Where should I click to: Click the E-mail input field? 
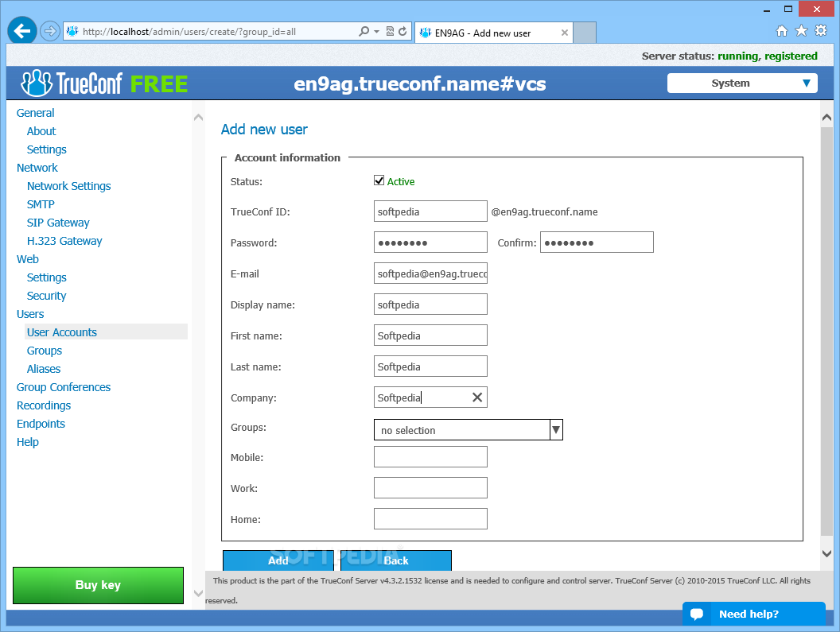(x=430, y=273)
